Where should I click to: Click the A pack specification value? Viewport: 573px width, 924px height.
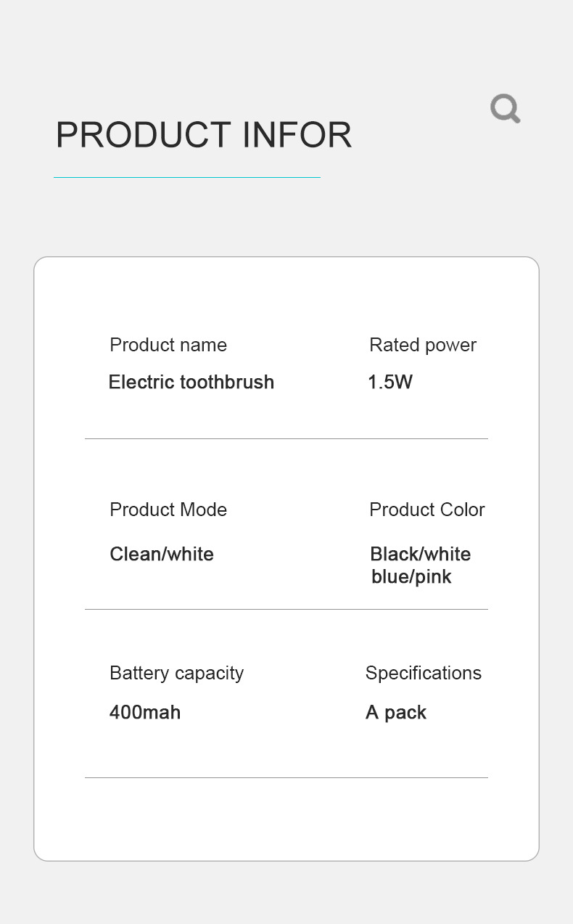pos(396,712)
